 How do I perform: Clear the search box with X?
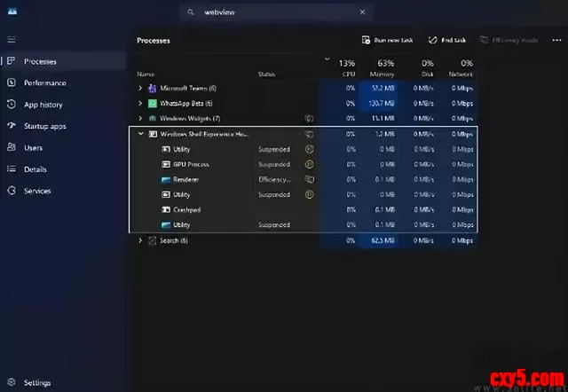pos(361,12)
